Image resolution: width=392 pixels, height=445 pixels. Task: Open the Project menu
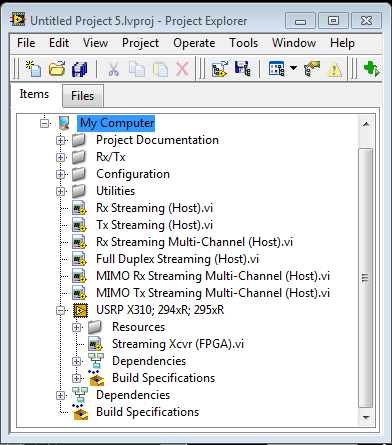(x=140, y=43)
